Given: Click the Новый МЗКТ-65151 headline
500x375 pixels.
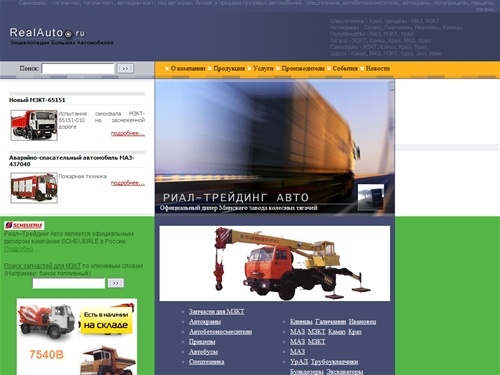Looking at the screenshot, I should click(x=37, y=100).
